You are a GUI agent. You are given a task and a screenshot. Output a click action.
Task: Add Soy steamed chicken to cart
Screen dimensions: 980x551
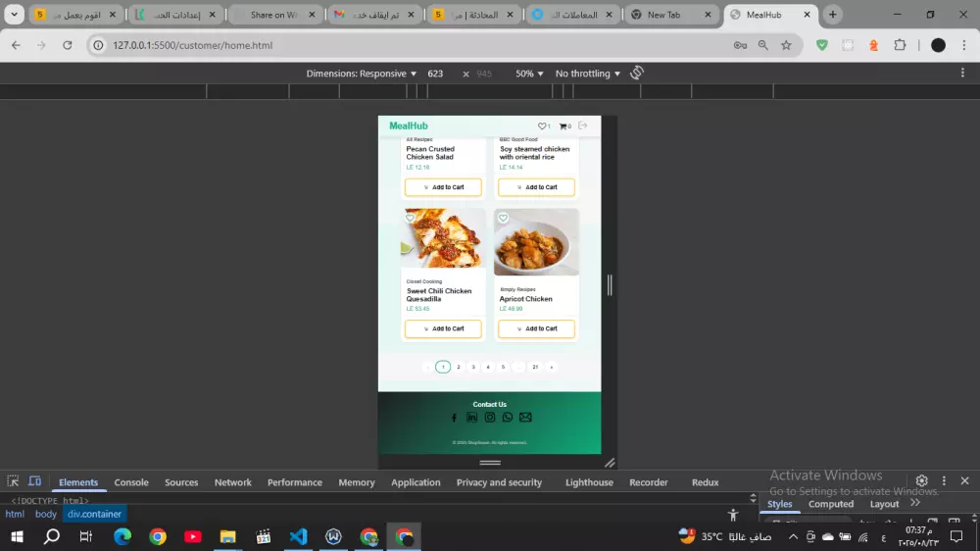[536, 187]
